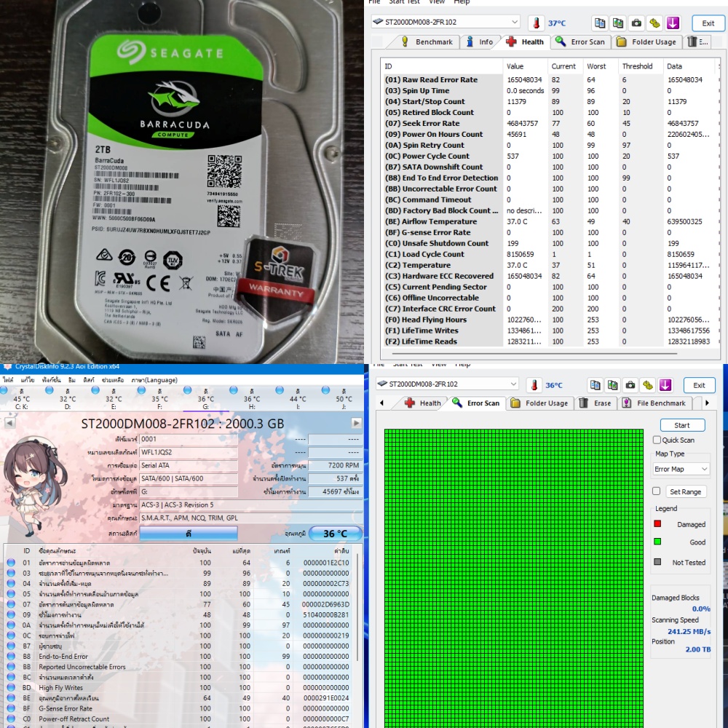The image size is (728, 728).
Task: Click the red Damaged legend swatch
Action: click(657, 523)
